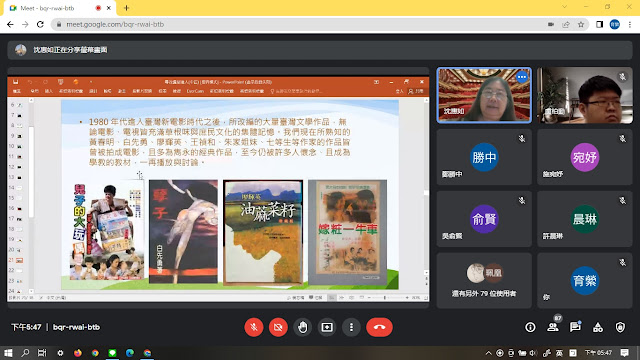Select the Meet browser tab
This screenshot has width=640, height=360.
[60, 8]
